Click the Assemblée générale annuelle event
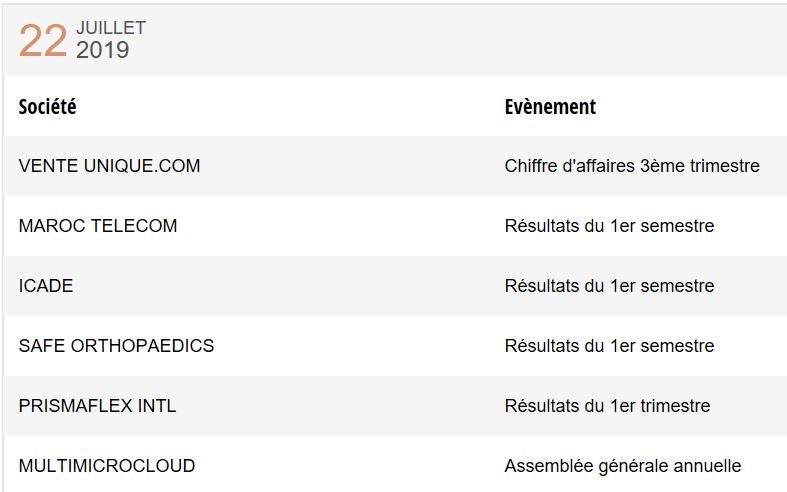 pyautogui.click(x=623, y=466)
